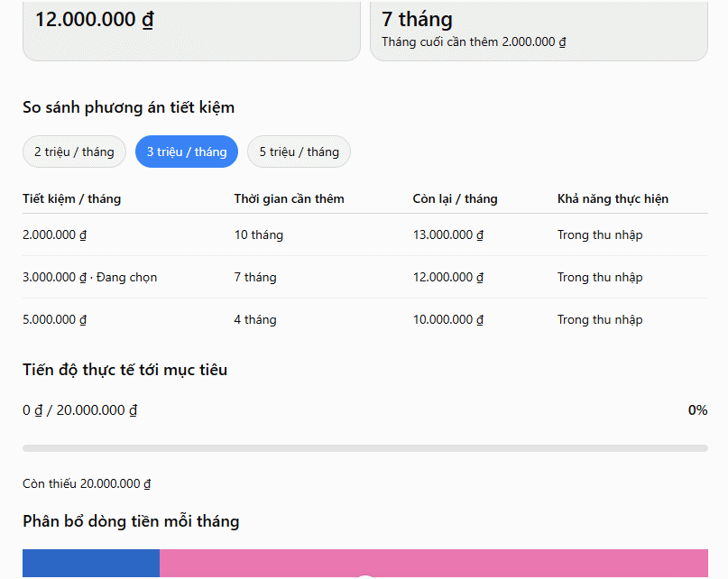728x579 pixels.
Task: Click the large "7 tháng" value in the top card
Action: [x=417, y=20]
